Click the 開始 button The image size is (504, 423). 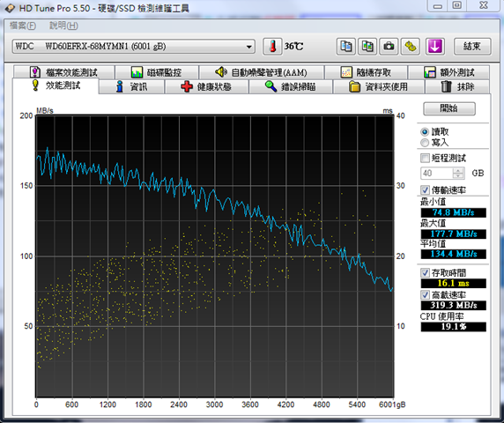pos(449,108)
